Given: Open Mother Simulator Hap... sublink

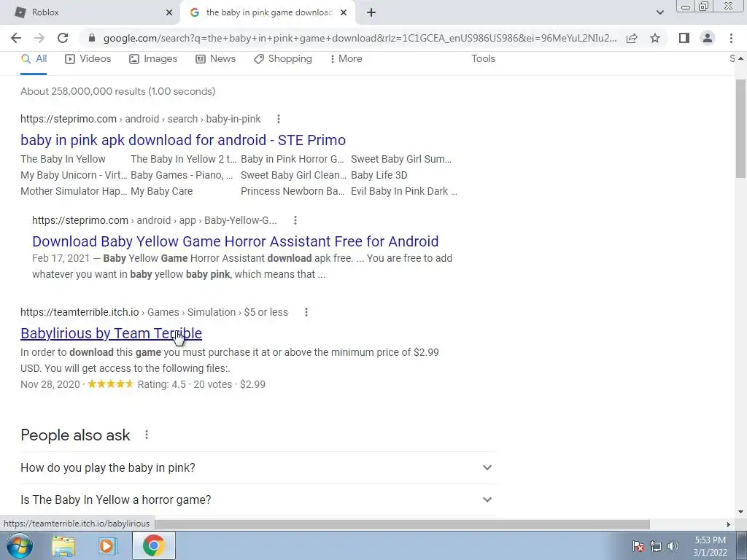Looking at the screenshot, I should pyautogui.click(x=74, y=192).
